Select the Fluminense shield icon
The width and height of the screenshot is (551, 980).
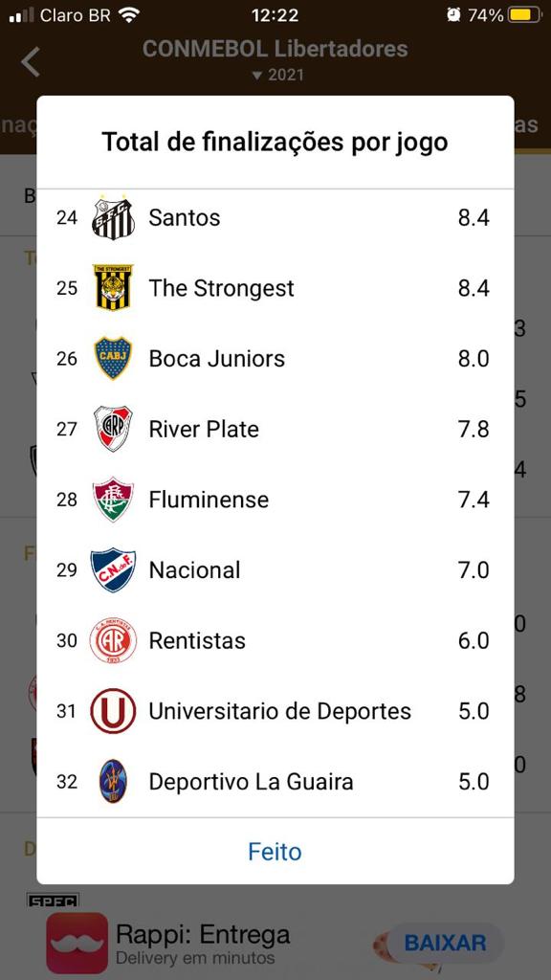113,500
